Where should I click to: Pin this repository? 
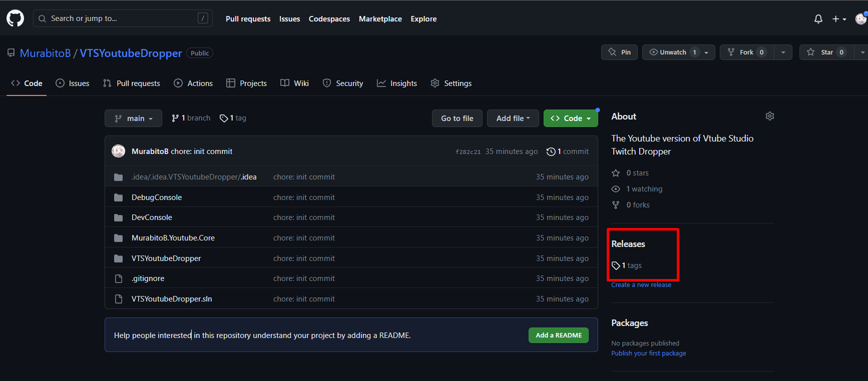coord(619,52)
